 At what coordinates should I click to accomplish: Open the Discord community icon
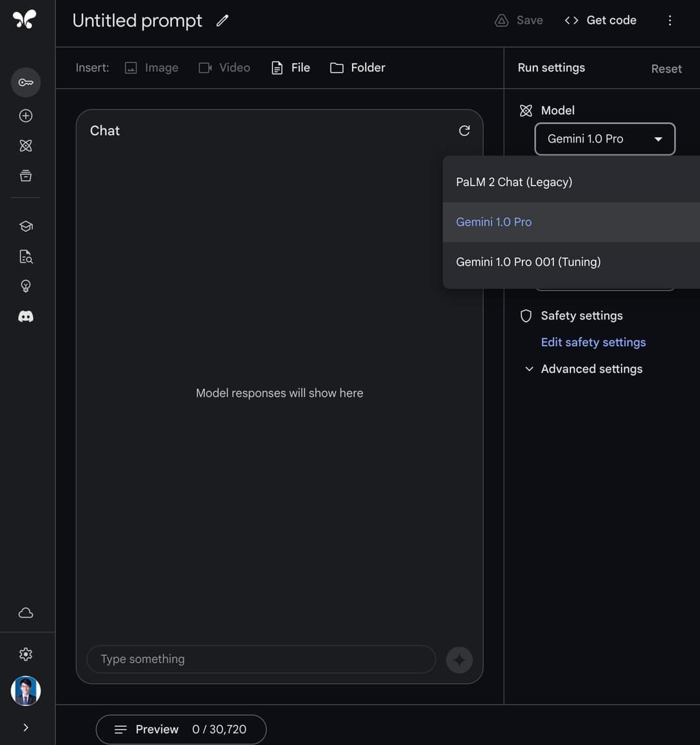coord(26,316)
